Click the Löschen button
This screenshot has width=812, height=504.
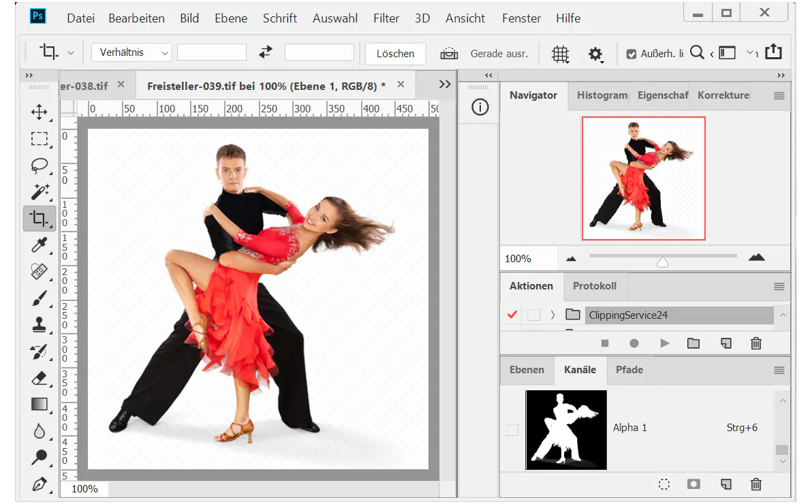pyautogui.click(x=395, y=52)
